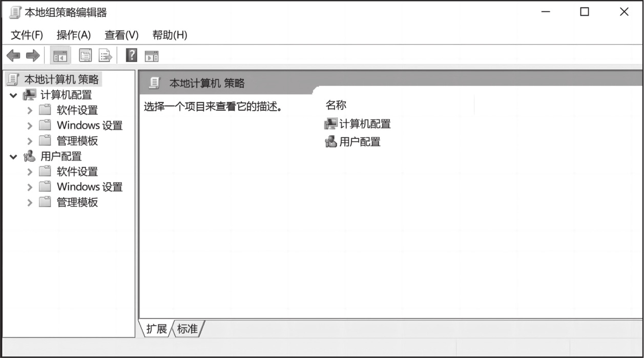Click the Back arrow toolbar icon
This screenshot has height=358, width=644.
(13, 55)
